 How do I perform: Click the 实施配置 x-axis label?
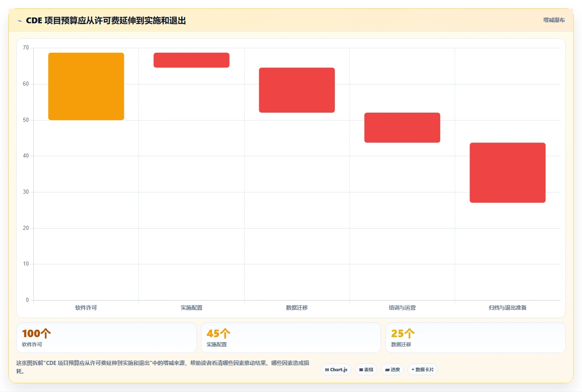(191, 308)
